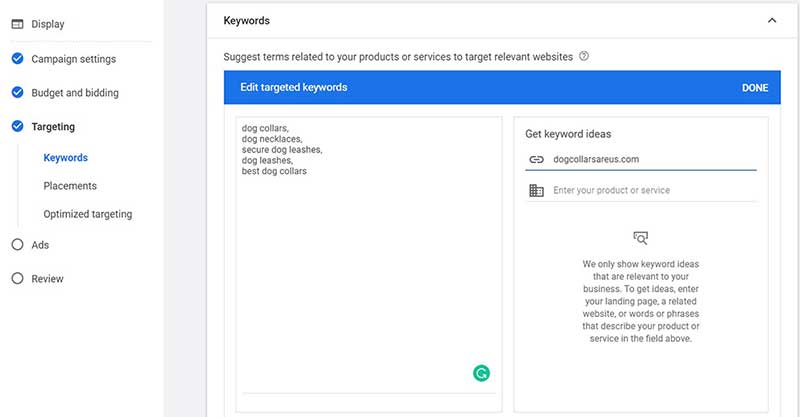Click the business building icon beside product field
Image resolution: width=800 pixels, height=417 pixels.
[536, 190]
